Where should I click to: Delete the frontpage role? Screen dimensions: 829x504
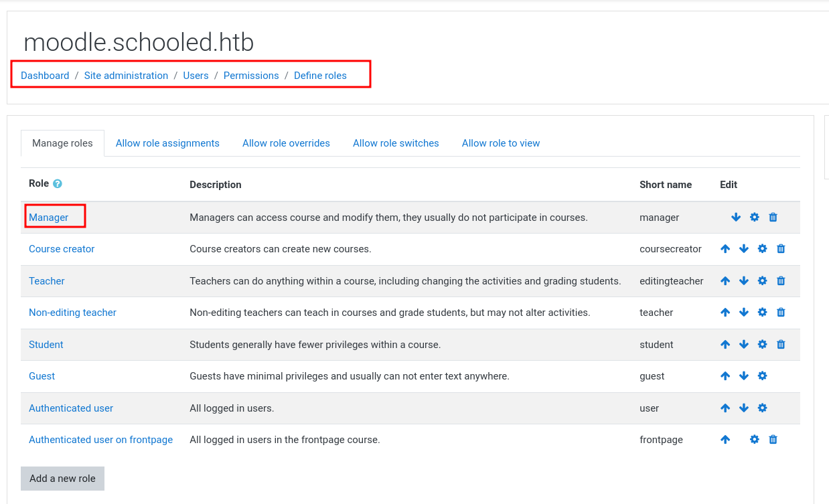[x=773, y=440]
